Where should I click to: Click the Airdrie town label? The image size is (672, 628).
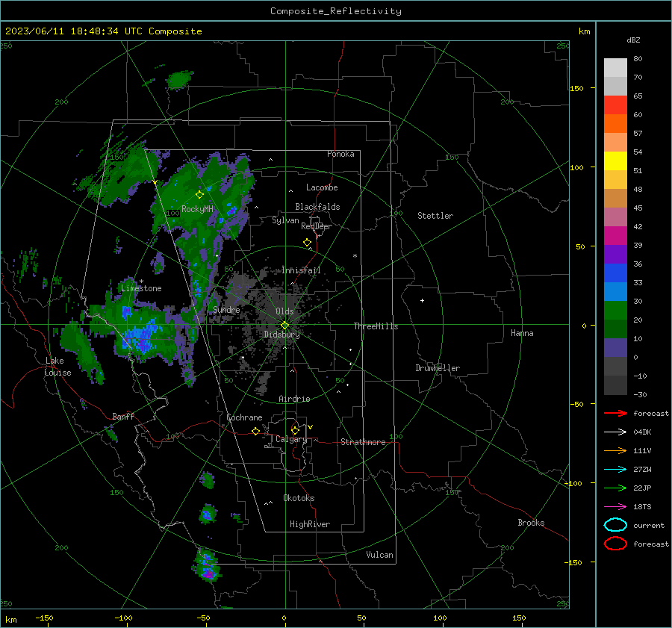(294, 399)
